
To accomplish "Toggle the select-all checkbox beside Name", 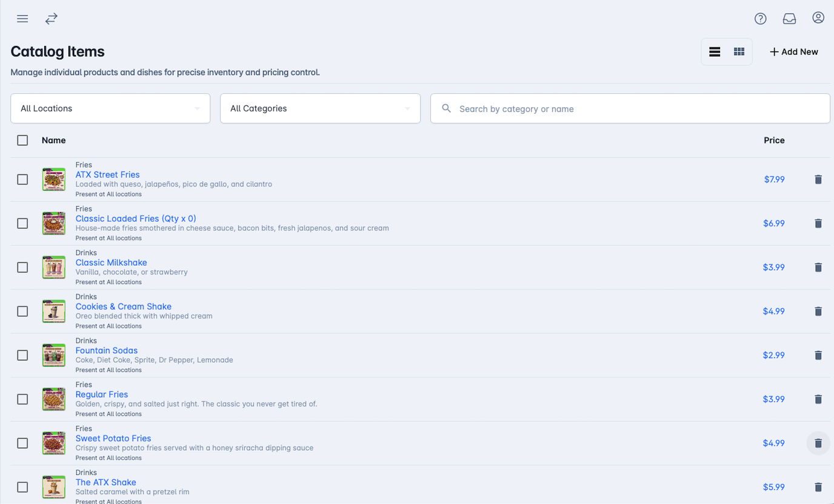I will tap(22, 141).
